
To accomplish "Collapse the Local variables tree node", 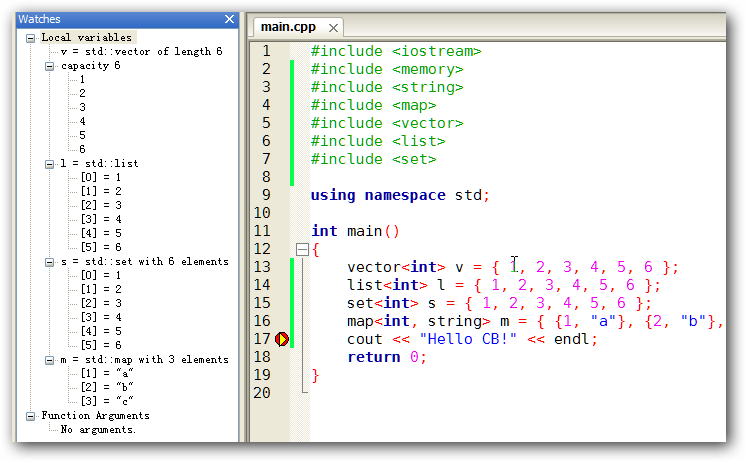I will point(30,38).
